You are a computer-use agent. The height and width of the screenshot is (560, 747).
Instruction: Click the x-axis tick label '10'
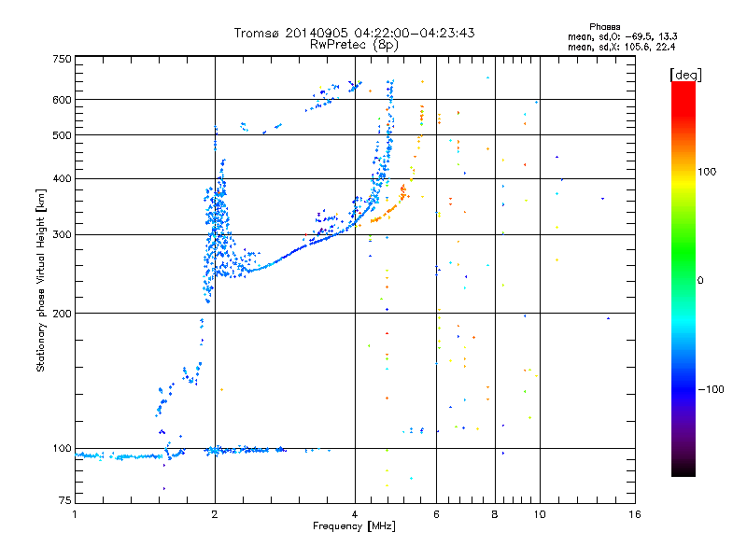pyautogui.click(x=540, y=514)
